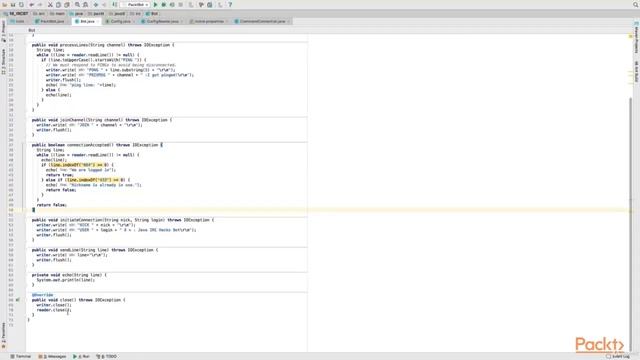Build the project via toolbar icon
Viewport: 640px width, 360px height.
(115, 4)
